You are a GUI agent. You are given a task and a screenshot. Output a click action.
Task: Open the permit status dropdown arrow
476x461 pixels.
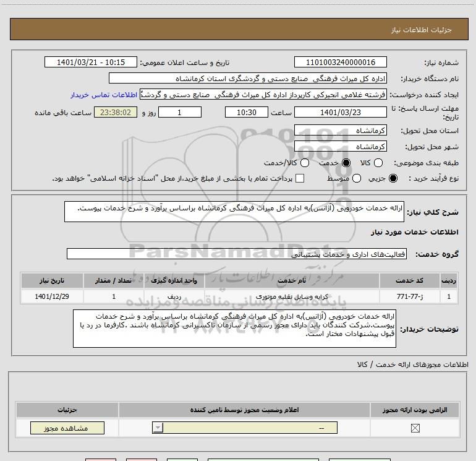pos(158,428)
